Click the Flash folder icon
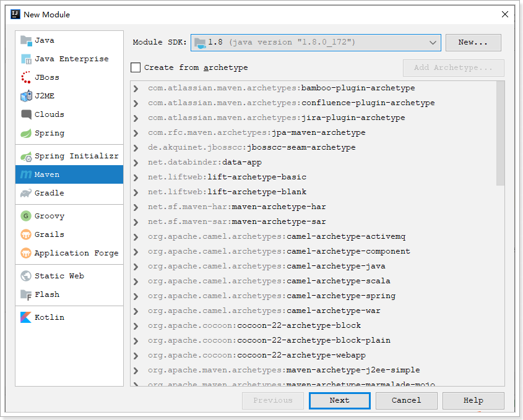This screenshot has width=523, height=420. [x=26, y=294]
